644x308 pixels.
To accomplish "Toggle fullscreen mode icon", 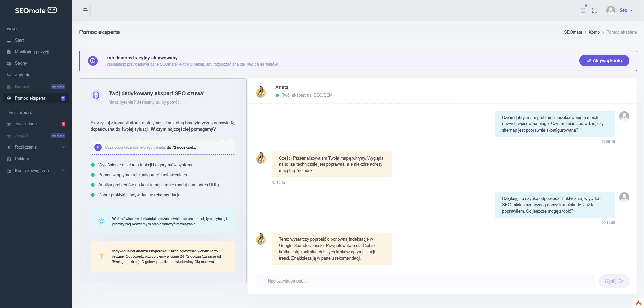I will [595, 10].
